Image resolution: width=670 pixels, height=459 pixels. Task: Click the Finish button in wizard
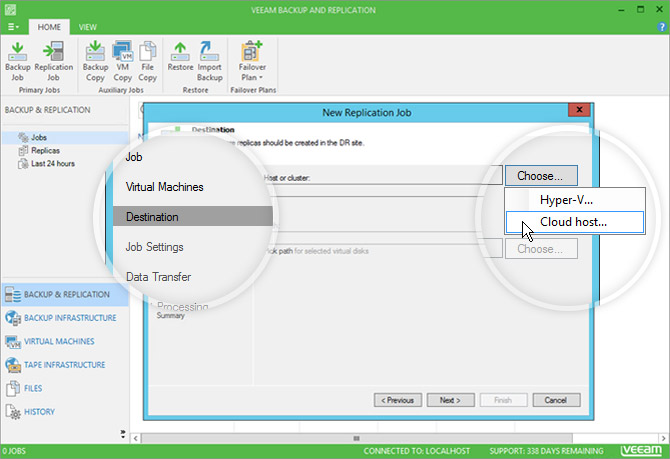coord(503,400)
